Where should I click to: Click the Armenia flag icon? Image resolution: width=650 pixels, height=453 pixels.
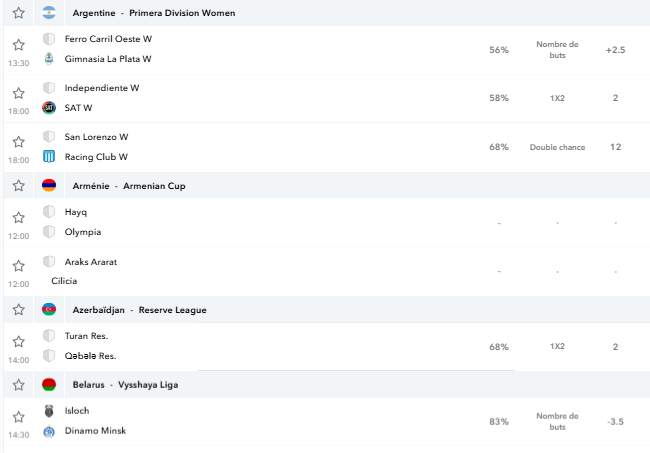[x=49, y=186]
